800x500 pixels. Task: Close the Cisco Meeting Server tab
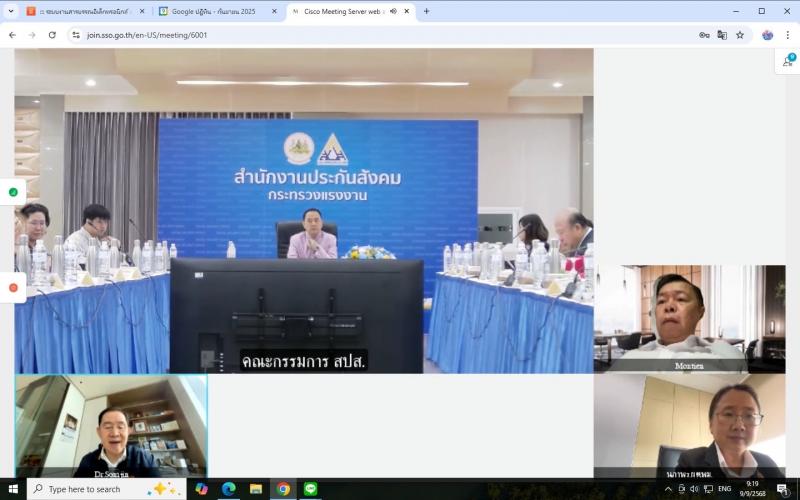pyautogui.click(x=407, y=11)
